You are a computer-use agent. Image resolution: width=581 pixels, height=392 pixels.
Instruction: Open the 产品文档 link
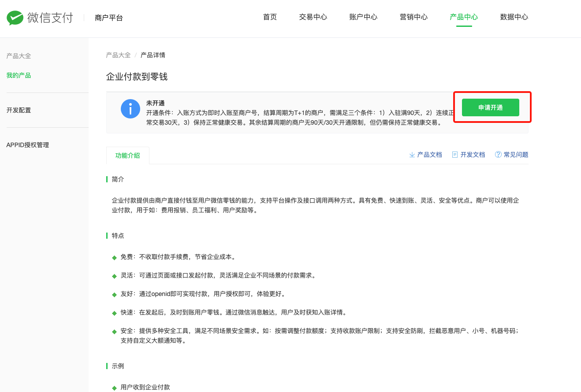tap(429, 155)
